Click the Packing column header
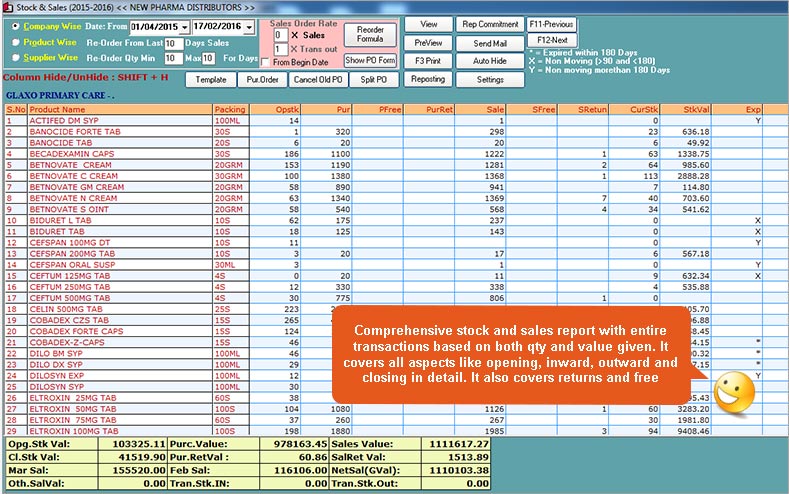Screen dimensions: 789x494 (230, 109)
